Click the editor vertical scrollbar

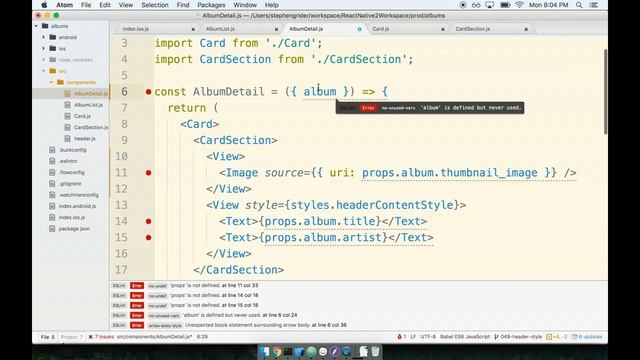point(605,91)
